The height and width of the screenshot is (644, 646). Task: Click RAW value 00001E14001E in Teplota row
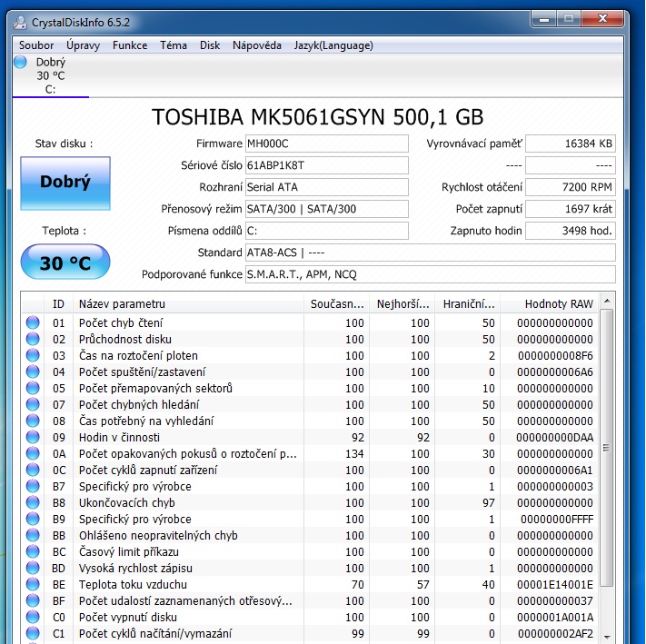pyautogui.click(x=555, y=584)
